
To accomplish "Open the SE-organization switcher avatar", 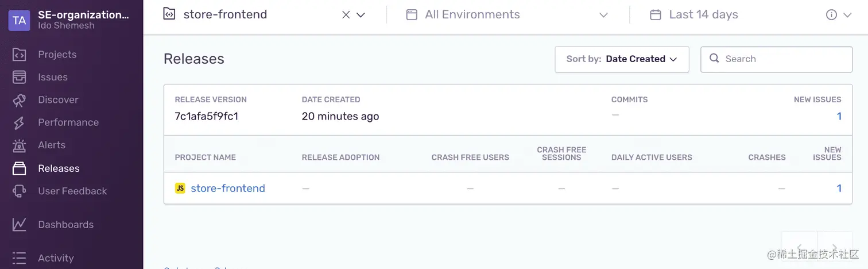I will point(19,20).
